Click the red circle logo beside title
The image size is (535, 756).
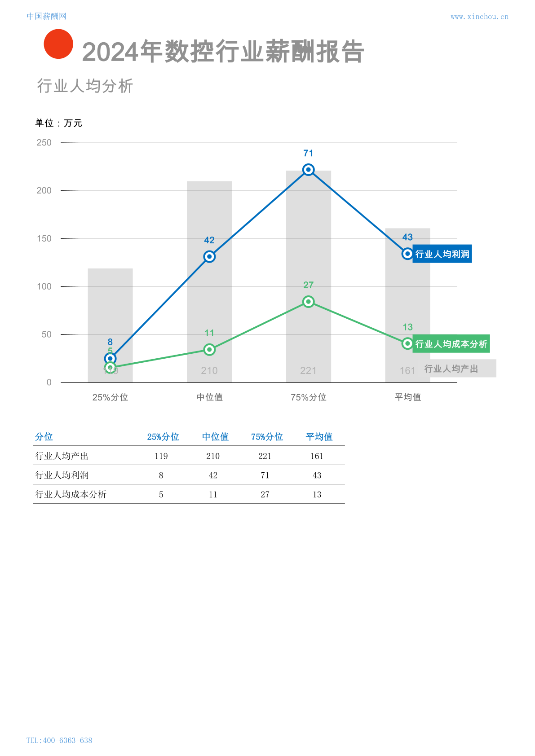coord(58,44)
